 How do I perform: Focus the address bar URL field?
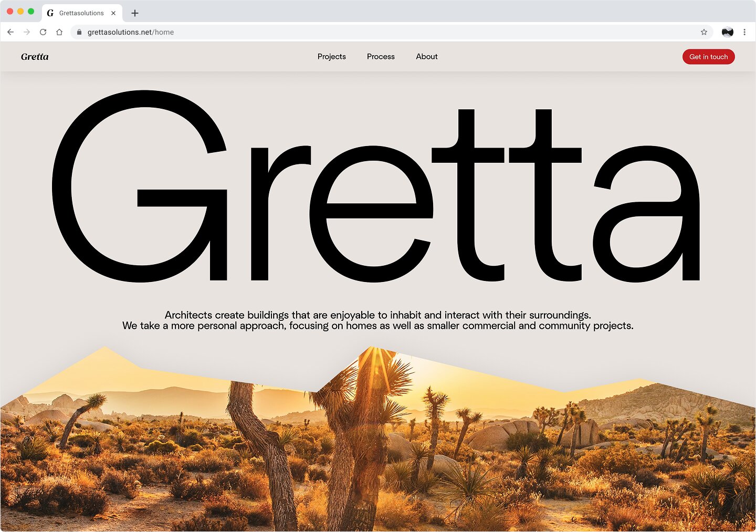pos(367,32)
